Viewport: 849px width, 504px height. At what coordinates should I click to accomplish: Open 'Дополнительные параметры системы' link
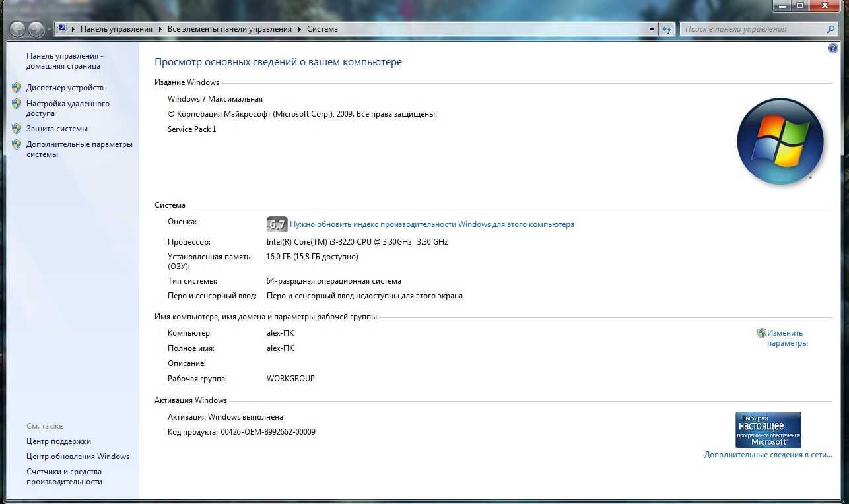pos(79,149)
